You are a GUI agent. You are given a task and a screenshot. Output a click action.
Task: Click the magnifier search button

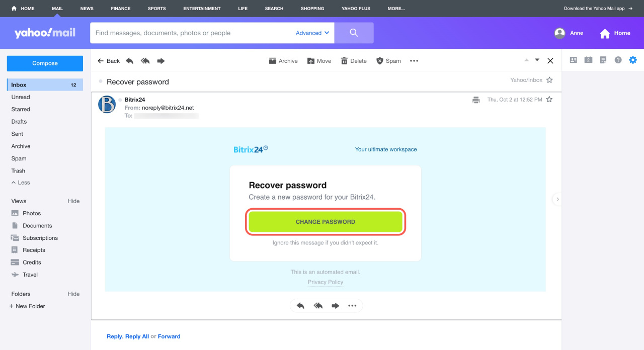tap(354, 33)
